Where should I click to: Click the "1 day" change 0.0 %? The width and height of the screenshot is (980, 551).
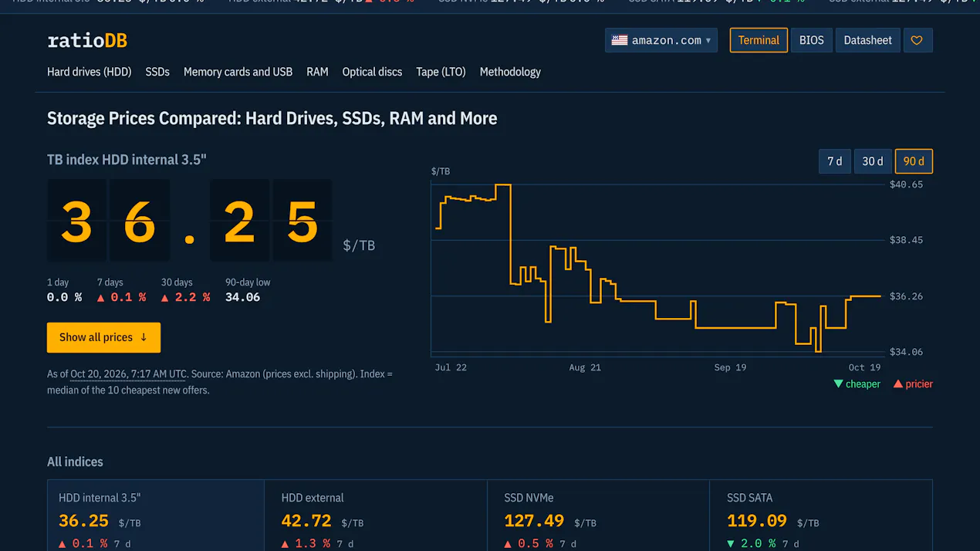point(64,297)
